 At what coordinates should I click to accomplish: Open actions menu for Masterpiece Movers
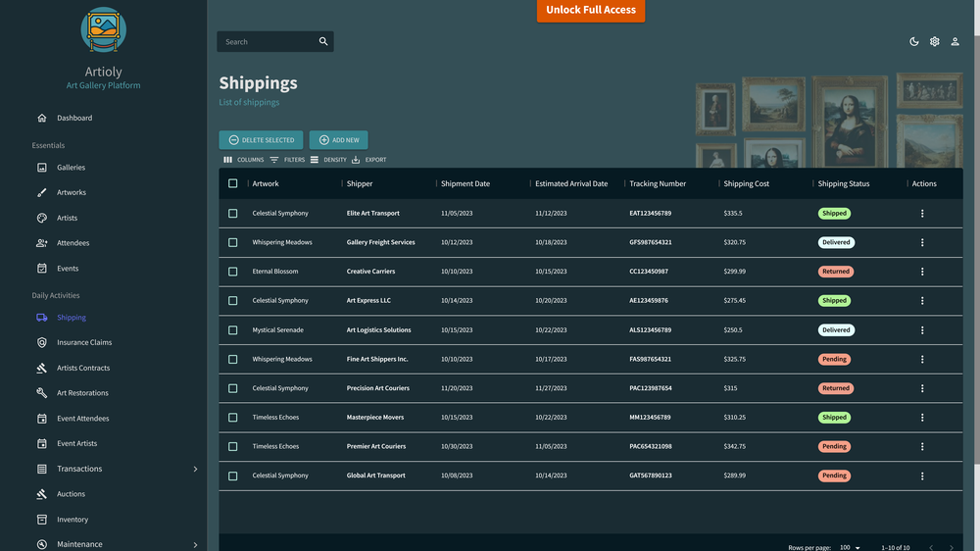(x=922, y=417)
